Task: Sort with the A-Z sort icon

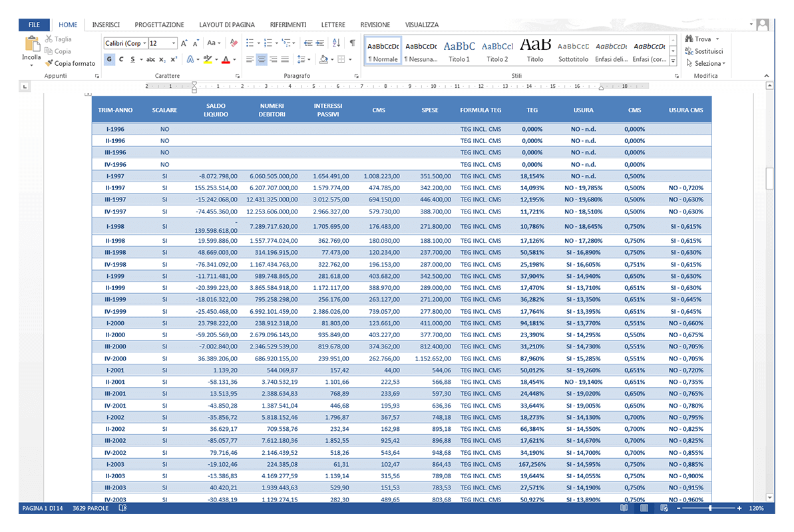Action: 336,43
